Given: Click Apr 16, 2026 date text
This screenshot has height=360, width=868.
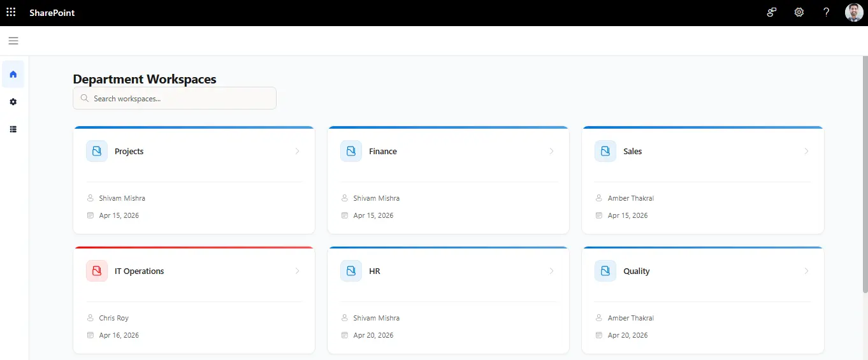Looking at the screenshot, I should pos(119,335).
